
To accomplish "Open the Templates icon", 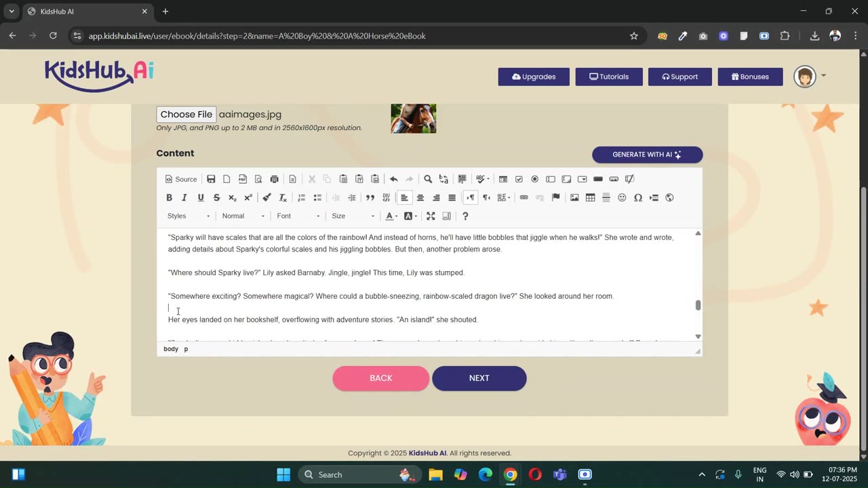I will pyautogui.click(x=292, y=179).
